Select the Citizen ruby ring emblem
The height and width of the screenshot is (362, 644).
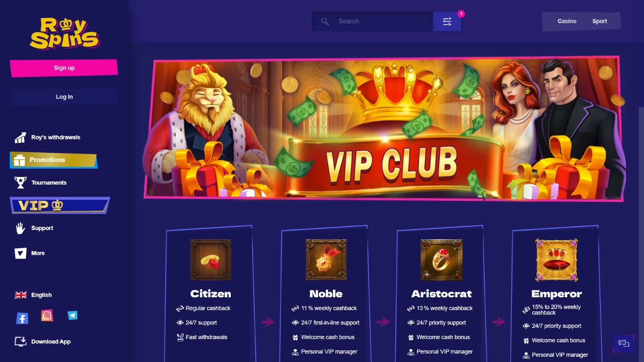click(x=211, y=260)
